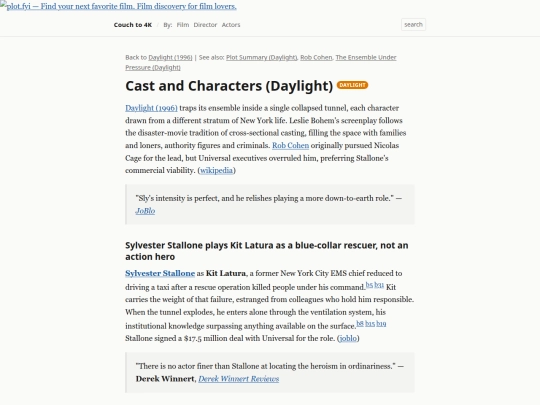Open footnote b19 reference
The width and height of the screenshot is (540, 405).
381,323
